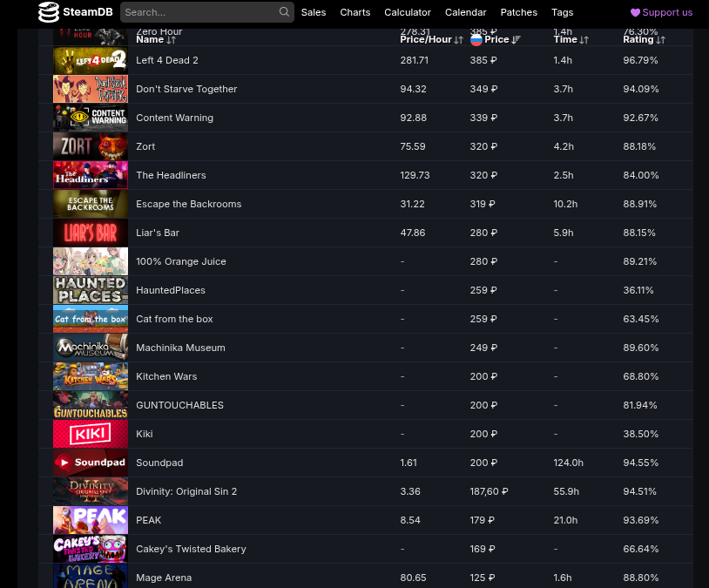Select the 36.11% rating cell

coord(638,290)
